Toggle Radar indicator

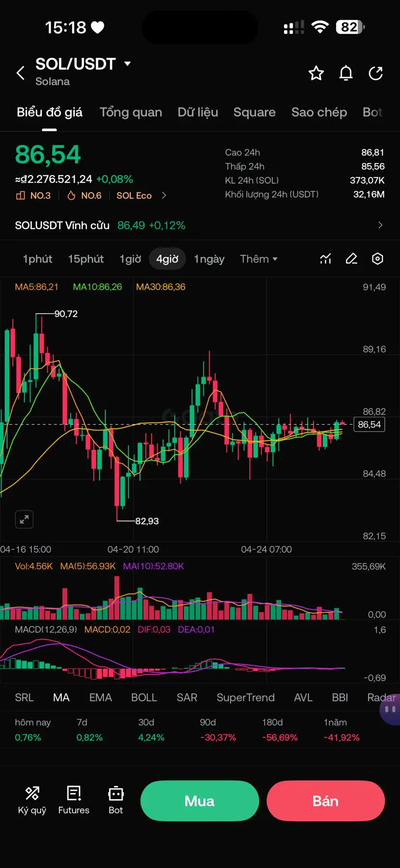click(382, 697)
